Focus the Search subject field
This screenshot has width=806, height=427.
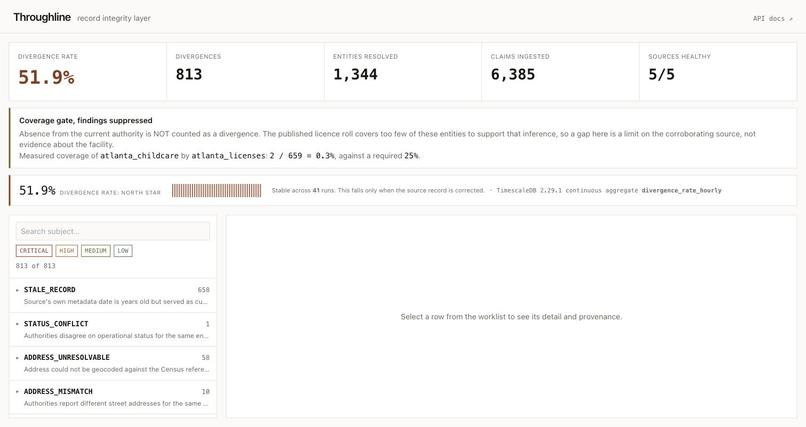pos(113,231)
